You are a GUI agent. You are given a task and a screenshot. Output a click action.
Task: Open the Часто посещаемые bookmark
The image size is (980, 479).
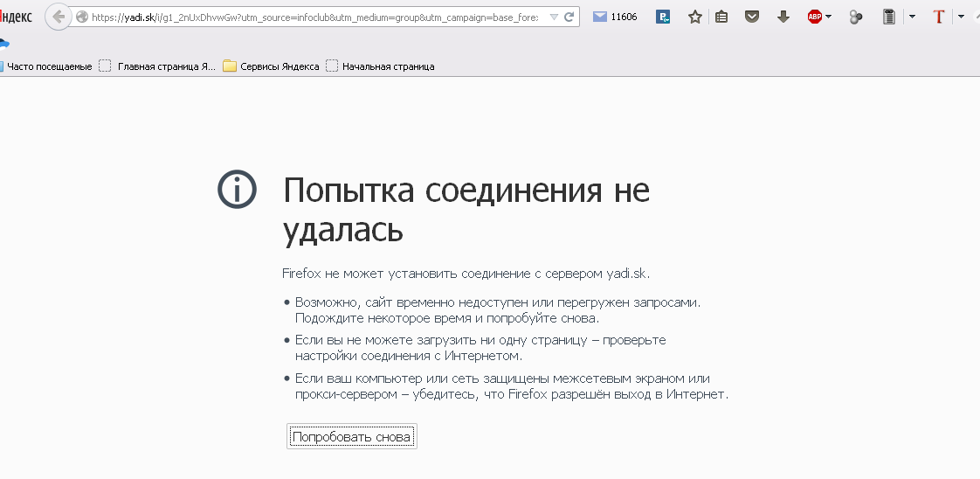coord(47,66)
